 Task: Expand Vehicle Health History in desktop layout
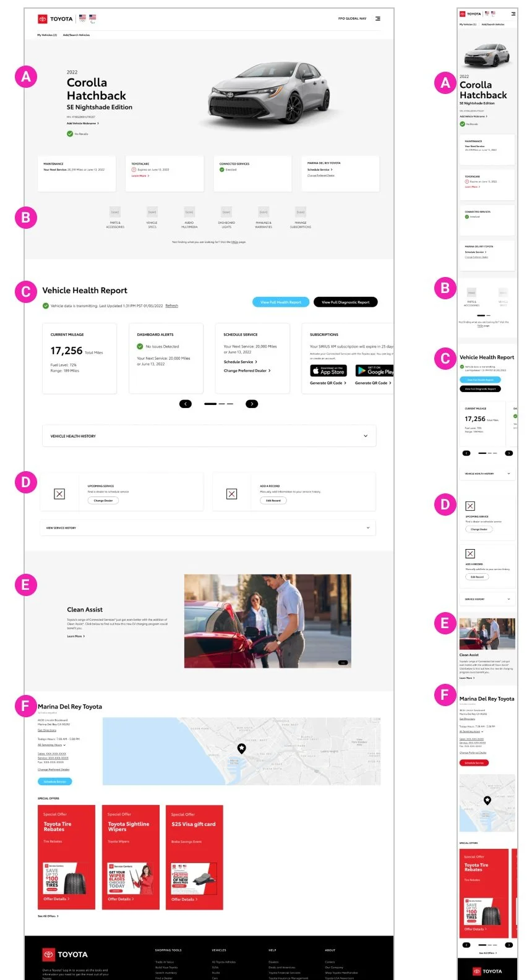pos(209,436)
